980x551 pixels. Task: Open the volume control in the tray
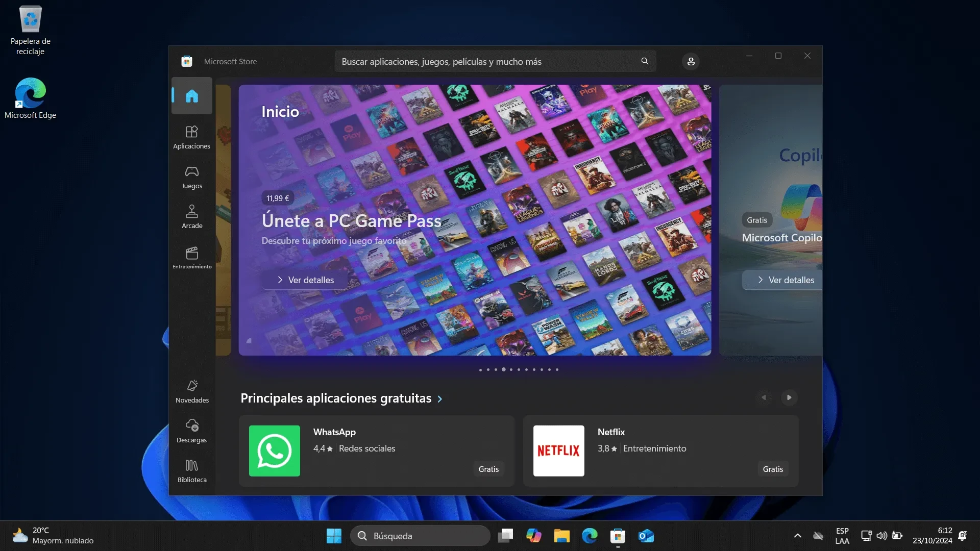(x=881, y=536)
